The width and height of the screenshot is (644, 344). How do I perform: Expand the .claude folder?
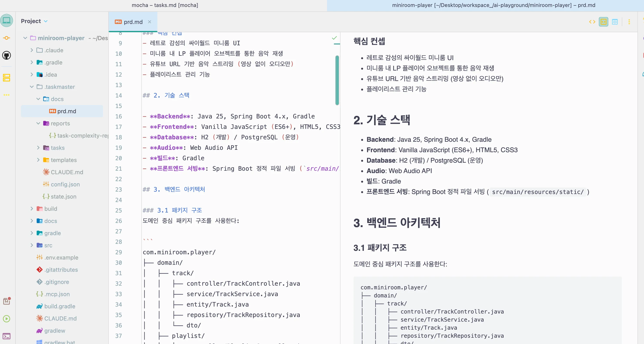coord(32,50)
